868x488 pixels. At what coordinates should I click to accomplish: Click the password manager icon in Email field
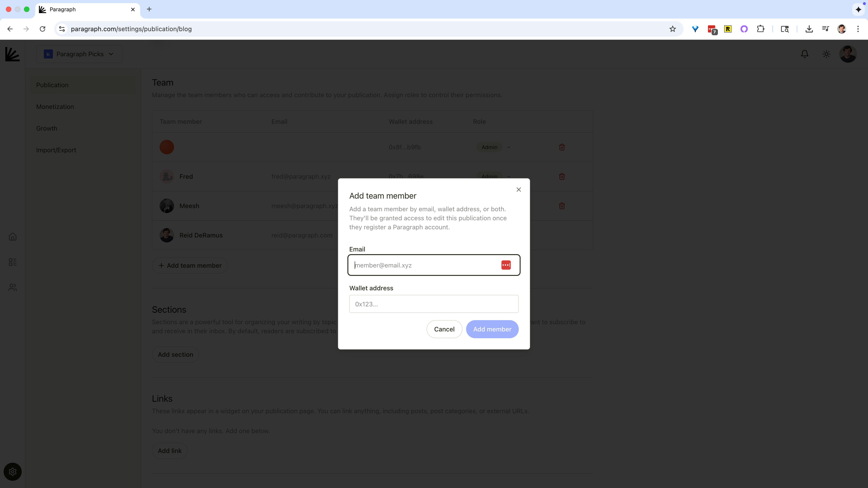click(x=506, y=265)
